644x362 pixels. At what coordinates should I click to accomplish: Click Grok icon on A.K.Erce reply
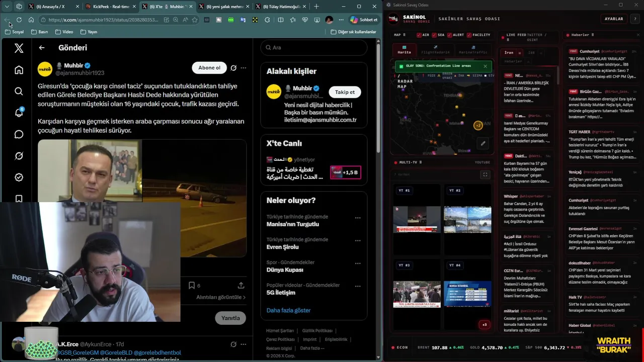(233, 344)
